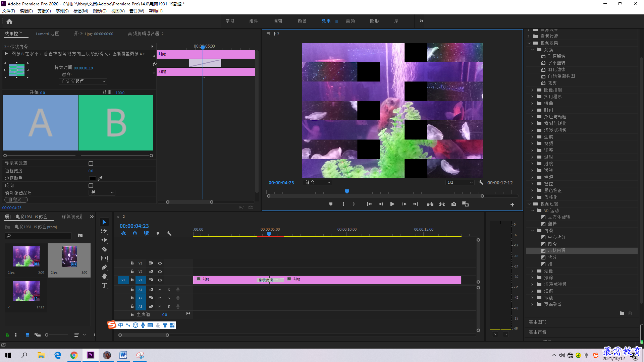This screenshot has height=362, width=644.
Task: Open the File menu
Action: point(9,11)
